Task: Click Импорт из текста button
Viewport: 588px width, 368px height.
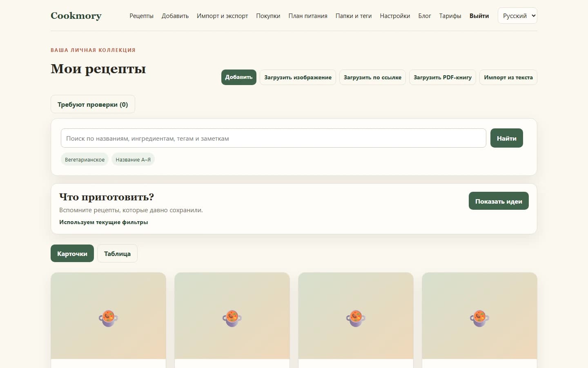Action: 508,77
